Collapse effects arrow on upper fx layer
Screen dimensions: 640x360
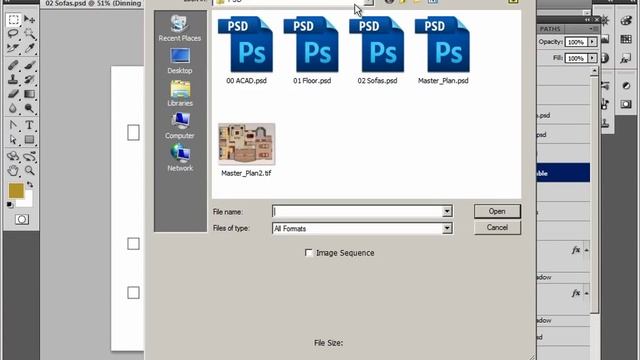587,250
